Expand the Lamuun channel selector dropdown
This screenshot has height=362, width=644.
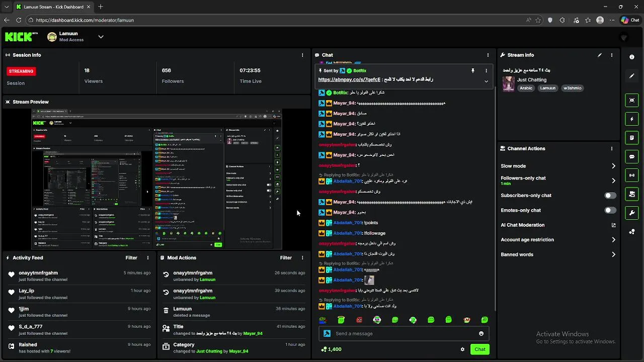pyautogui.click(x=101, y=37)
